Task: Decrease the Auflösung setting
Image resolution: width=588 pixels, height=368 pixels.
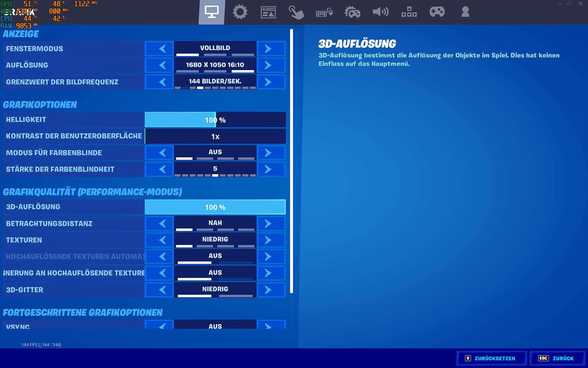Action: point(159,65)
